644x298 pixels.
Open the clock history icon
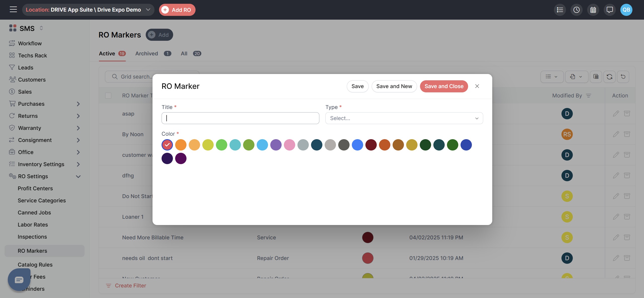click(x=576, y=10)
